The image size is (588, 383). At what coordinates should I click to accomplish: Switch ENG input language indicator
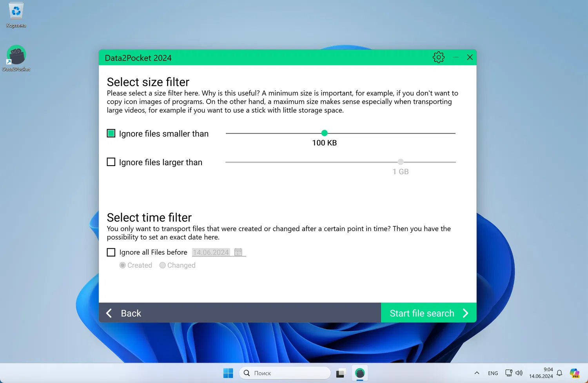(493, 373)
